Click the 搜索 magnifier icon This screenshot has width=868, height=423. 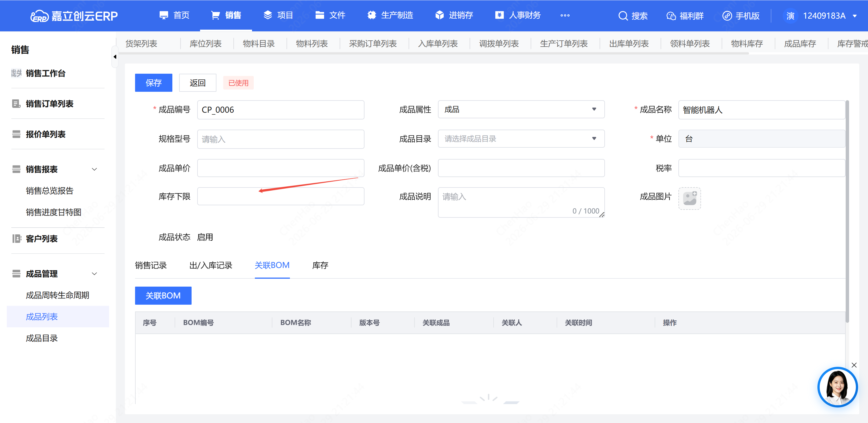[623, 16]
